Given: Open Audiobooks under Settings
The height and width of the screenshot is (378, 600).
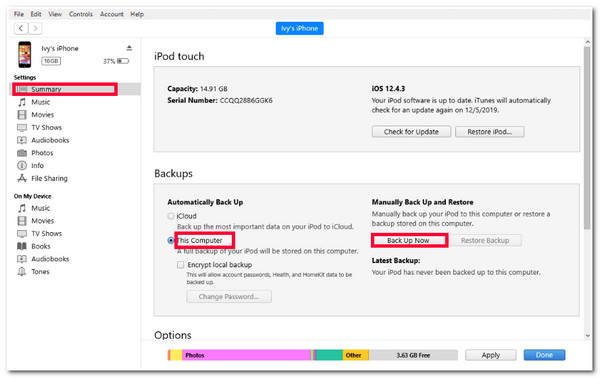Looking at the screenshot, I should point(50,140).
